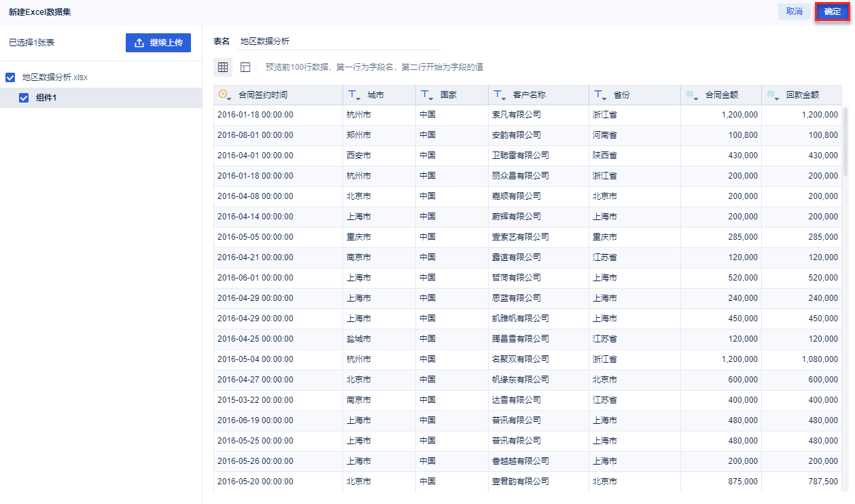Click the 凯雅帆有限公司 customer cell
The height and width of the screenshot is (504, 855).
[538, 319]
